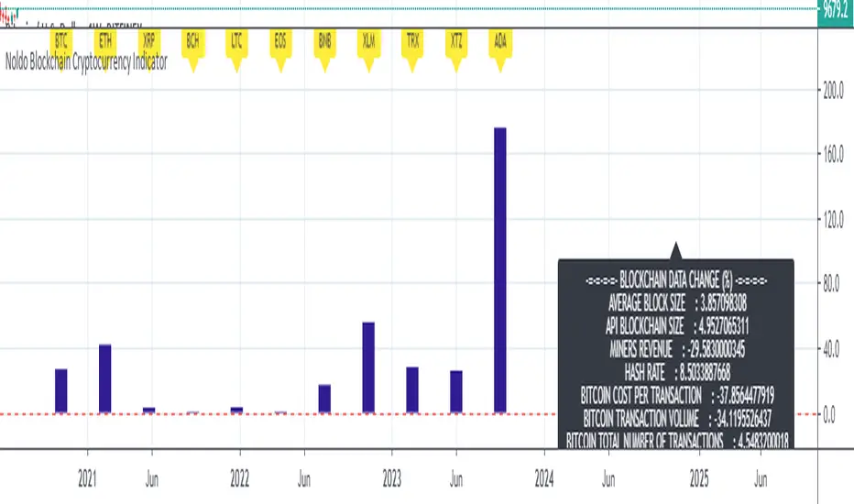The height and width of the screenshot is (504, 854).
Task: Click the BLOCKCHAIN DATA CHANGE (%) heading
Action: pos(676,280)
